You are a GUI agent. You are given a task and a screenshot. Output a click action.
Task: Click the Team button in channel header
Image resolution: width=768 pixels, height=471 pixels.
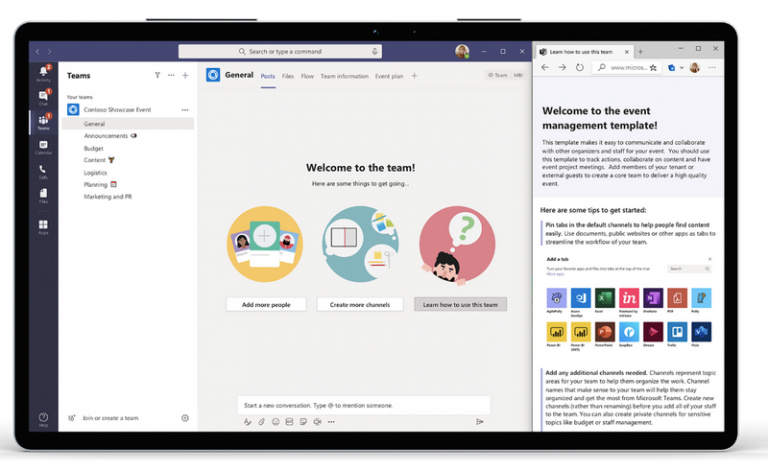click(498, 75)
